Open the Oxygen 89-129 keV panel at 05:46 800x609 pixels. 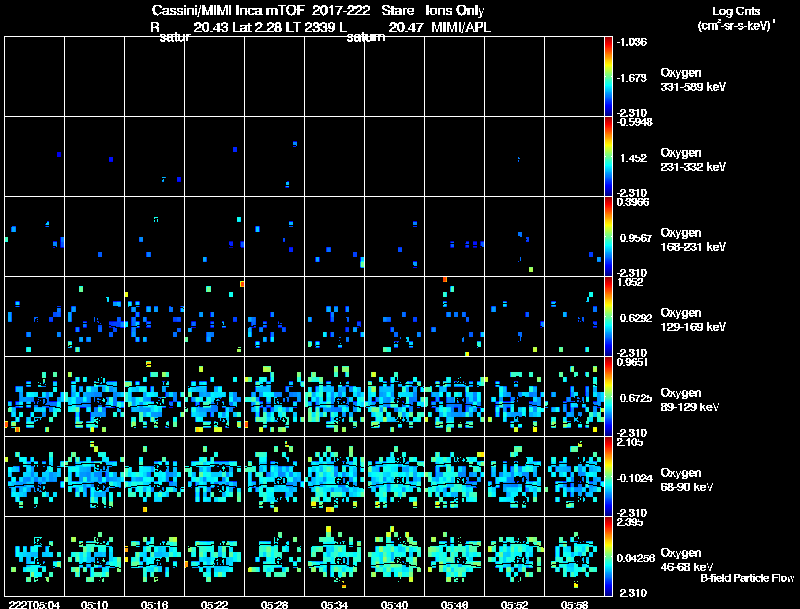coord(455,396)
